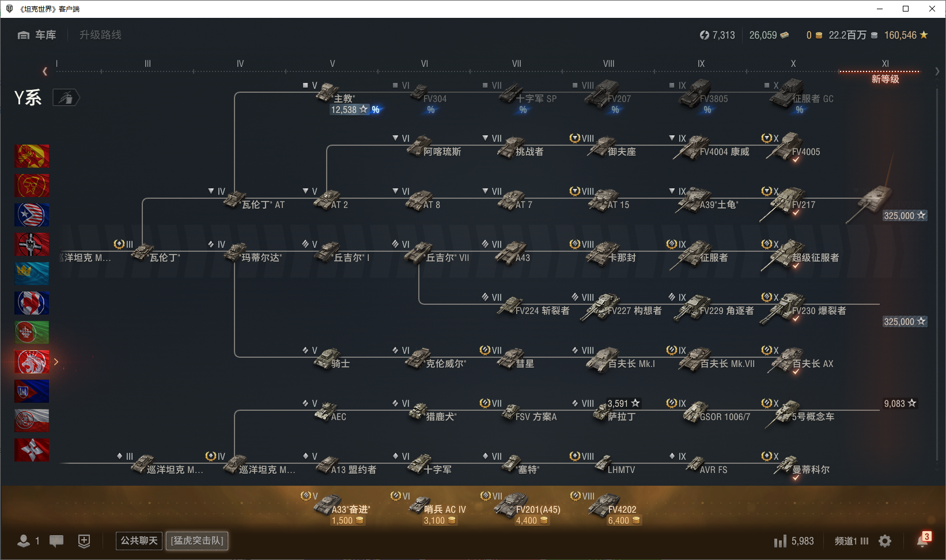The height and width of the screenshot is (560, 946).
Task: Click the left tier scroll arrow
Action: tap(45, 71)
